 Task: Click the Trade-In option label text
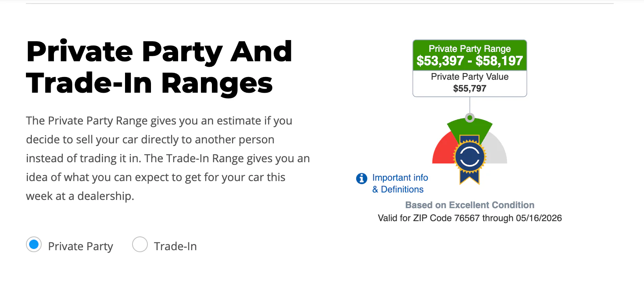[175, 246]
